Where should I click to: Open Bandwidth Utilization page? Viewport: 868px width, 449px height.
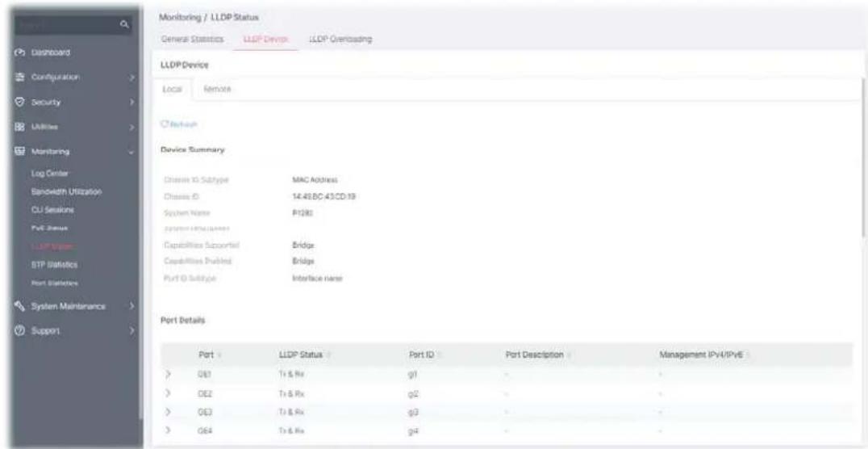(66, 191)
